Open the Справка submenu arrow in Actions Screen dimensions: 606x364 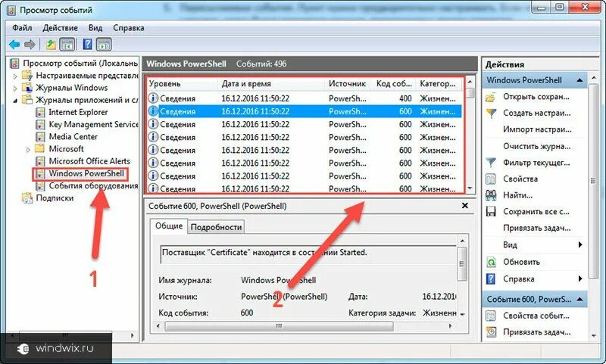point(580,278)
